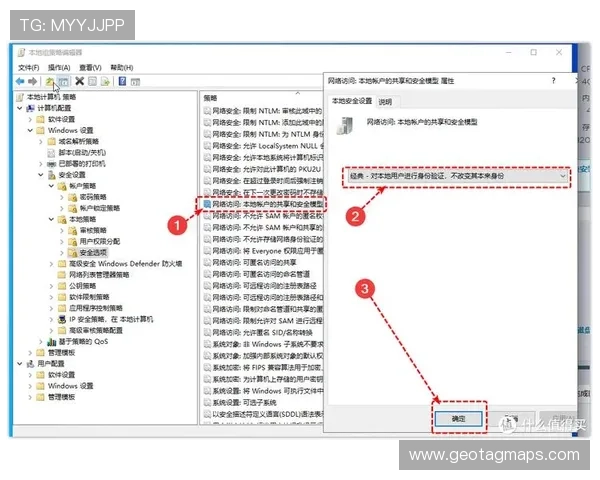
Task: Go up one level with toolbar icon
Action: [x=50, y=81]
